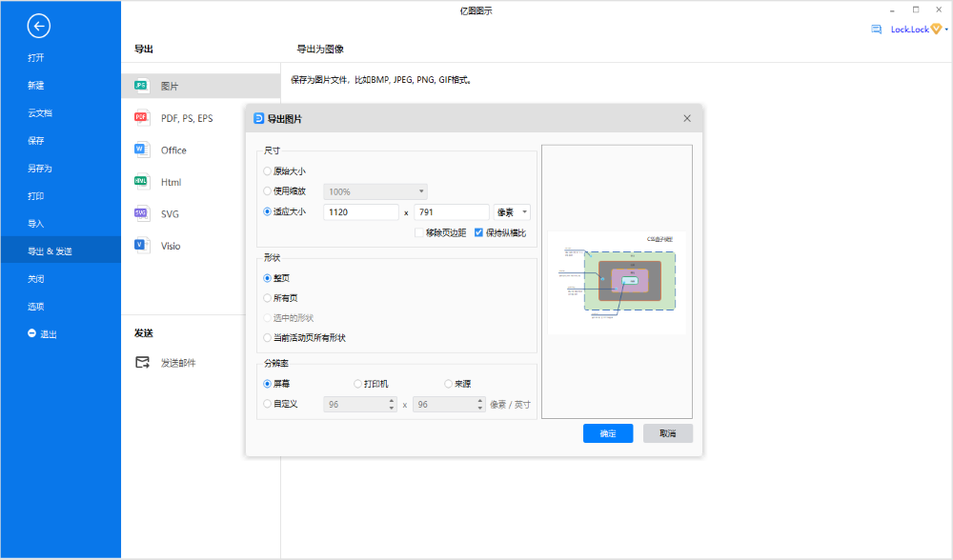Image resolution: width=953 pixels, height=560 pixels.
Task: Click the height field showing 791
Action: pyautogui.click(x=452, y=212)
